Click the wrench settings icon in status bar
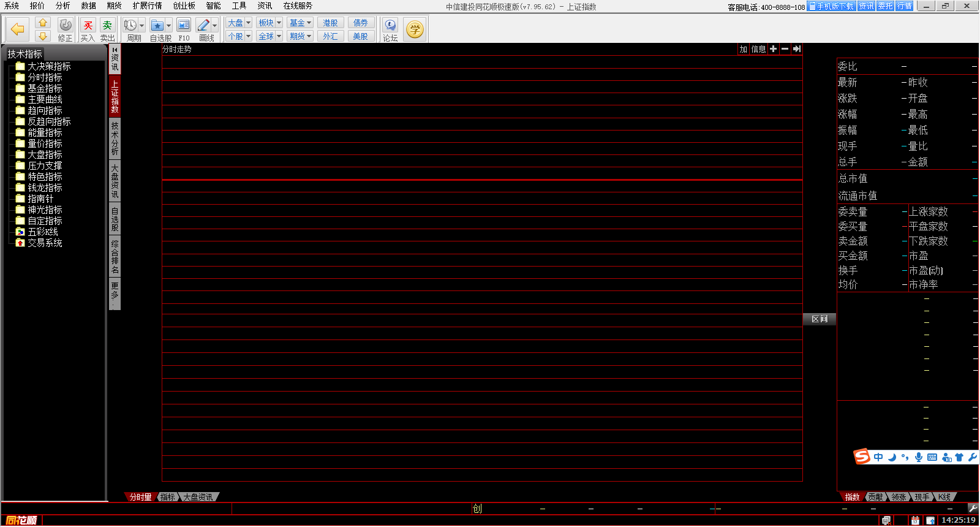The width and height of the screenshot is (980, 527). (973, 508)
